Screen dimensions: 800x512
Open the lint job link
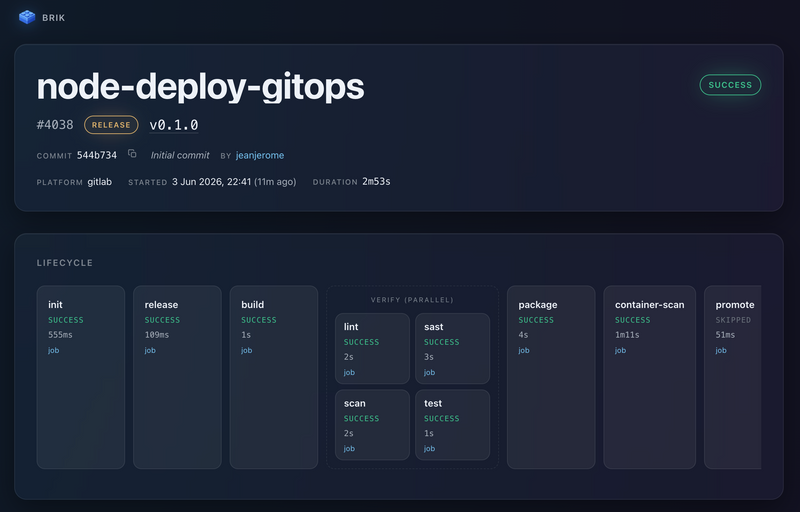pyautogui.click(x=349, y=372)
